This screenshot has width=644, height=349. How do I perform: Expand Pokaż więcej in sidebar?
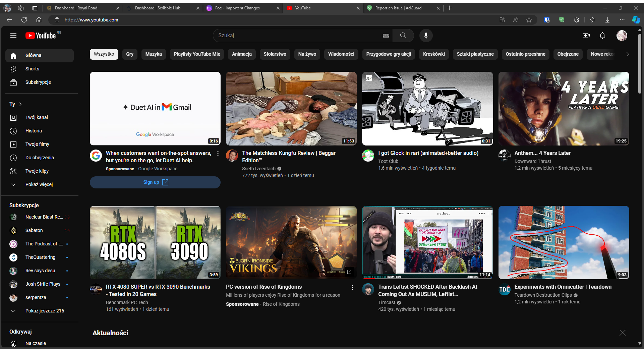39,184
